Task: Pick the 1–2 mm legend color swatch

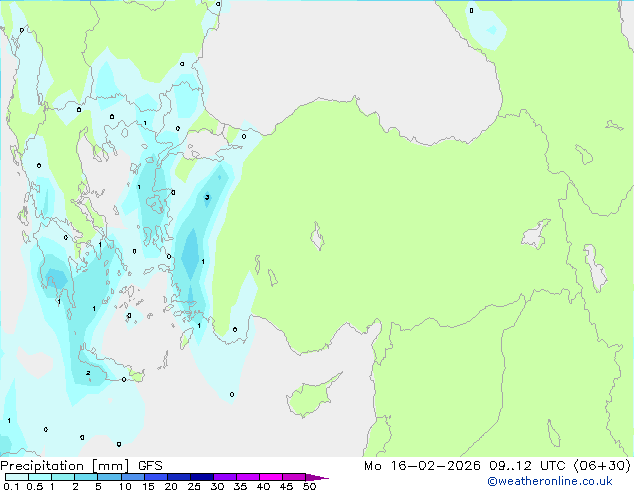Action: point(63,477)
